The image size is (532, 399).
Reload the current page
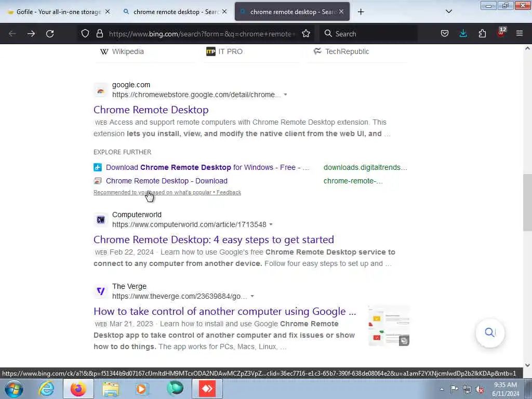[50, 34]
